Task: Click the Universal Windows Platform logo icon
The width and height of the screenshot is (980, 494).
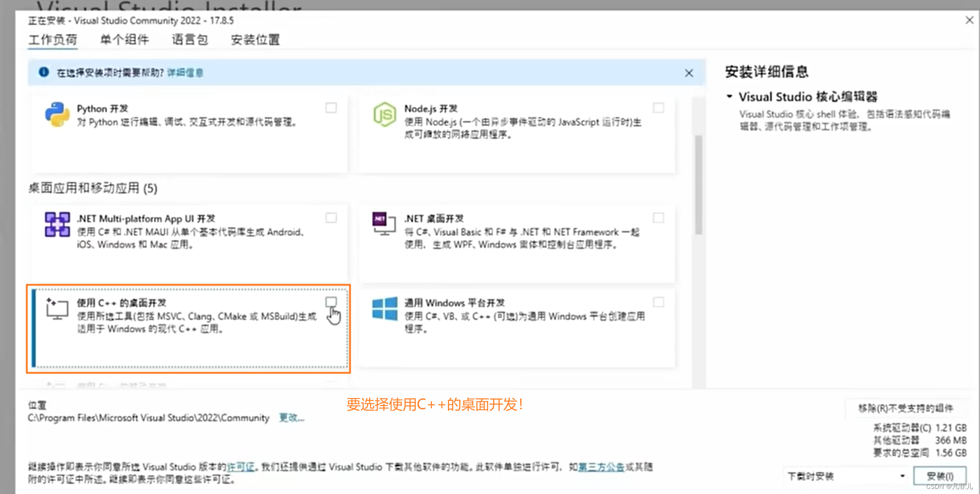Action: (385, 309)
